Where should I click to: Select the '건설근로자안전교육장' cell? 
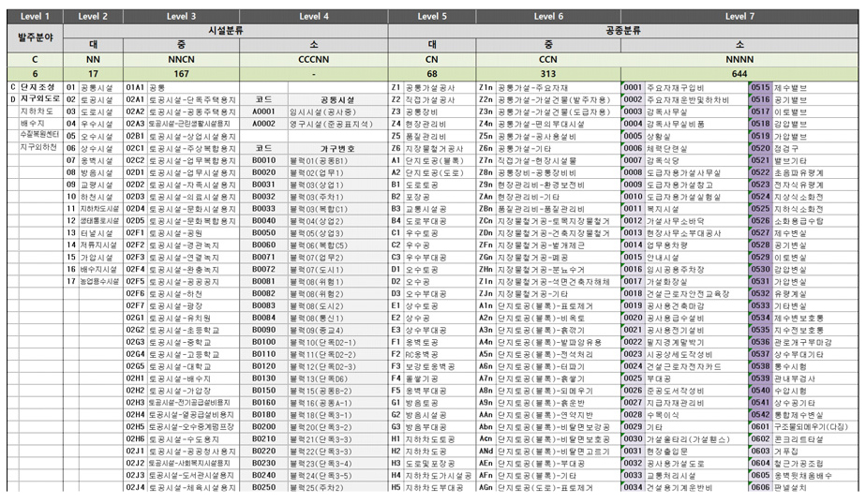[x=696, y=293]
